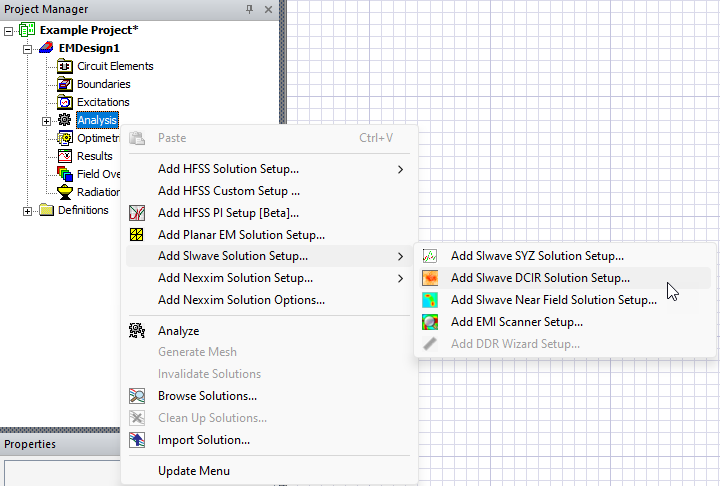Select Circuit Elements tree item
Image resolution: width=720 pixels, height=486 pixels.
115,66
